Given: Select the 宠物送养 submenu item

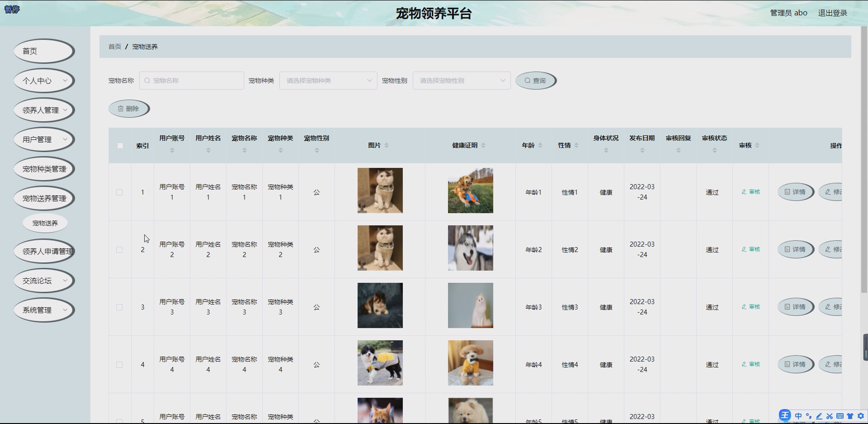Looking at the screenshot, I should (x=45, y=223).
